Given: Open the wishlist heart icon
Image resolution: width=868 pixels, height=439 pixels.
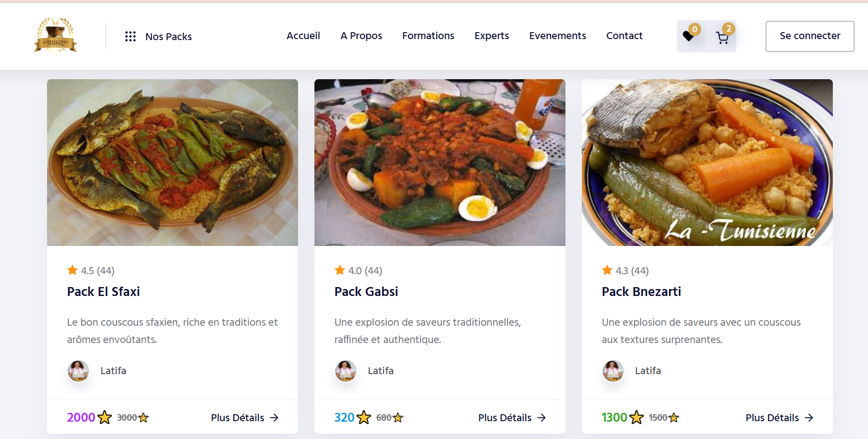Looking at the screenshot, I should click(689, 36).
